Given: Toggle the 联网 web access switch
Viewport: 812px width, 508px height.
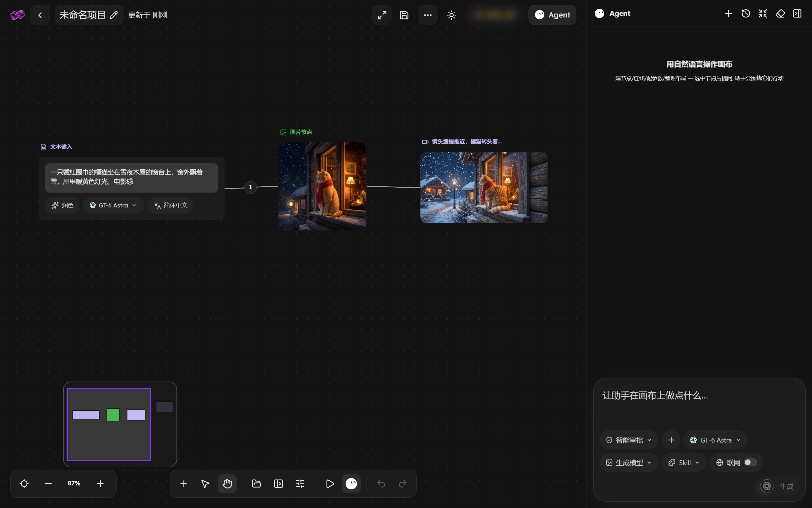Looking at the screenshot, I should point(750,462).
